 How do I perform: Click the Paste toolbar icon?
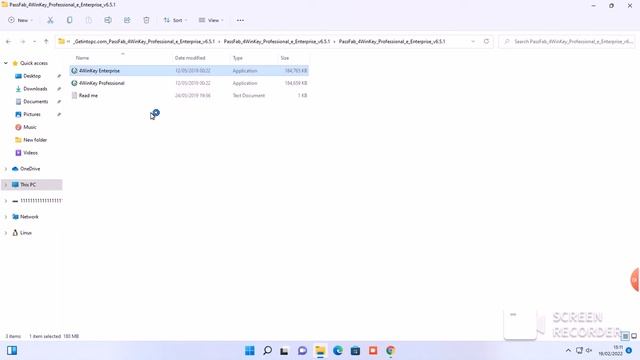pos(89,20)
